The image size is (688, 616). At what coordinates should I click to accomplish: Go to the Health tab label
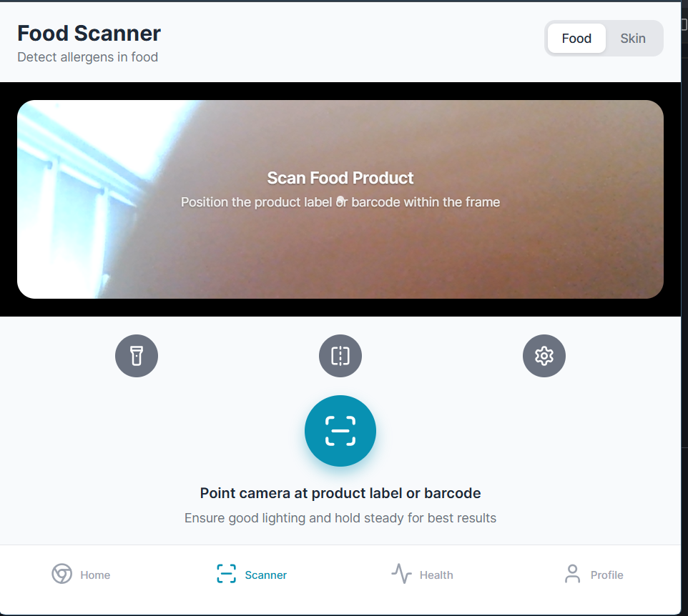436,575
